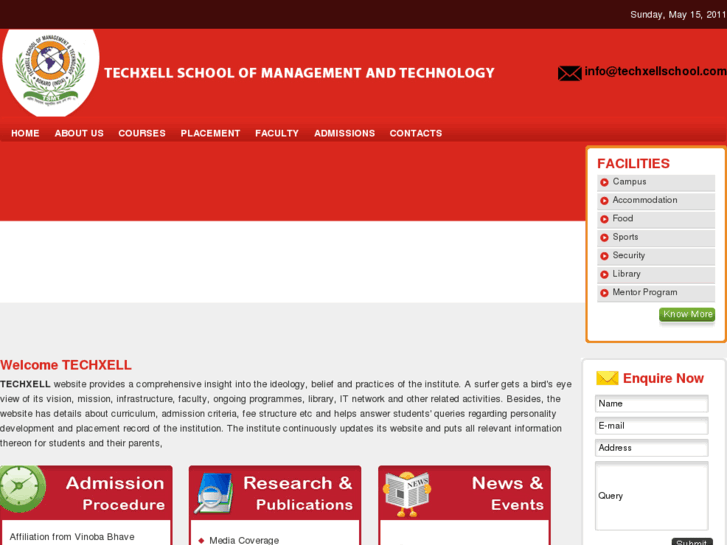Open the Security facility link
Image resolution: width=727 pixels, height=545 pixels.
coord(629,256)
